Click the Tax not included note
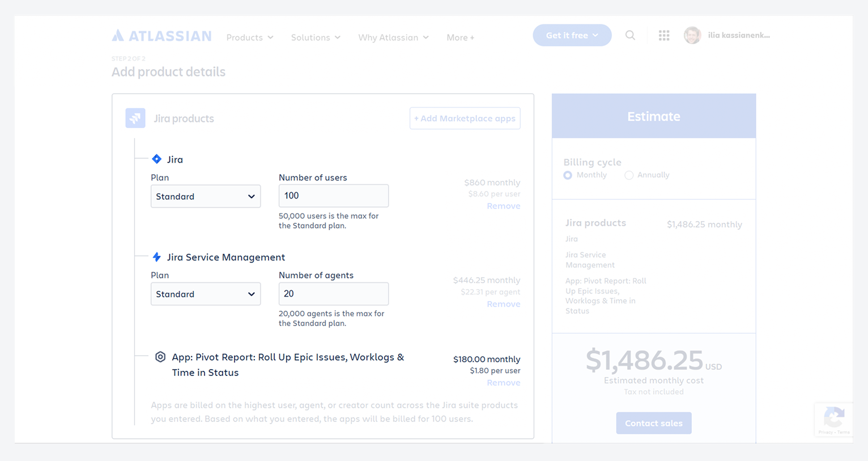The height and width of the screenshot is (461, 868). [654, 392]
